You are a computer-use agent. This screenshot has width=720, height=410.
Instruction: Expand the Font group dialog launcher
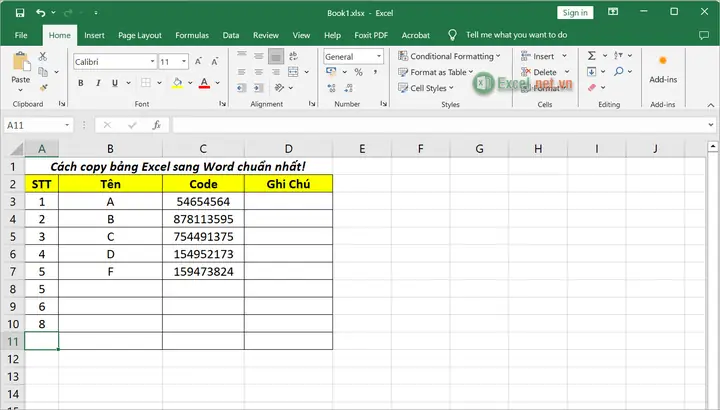(223, 104)
